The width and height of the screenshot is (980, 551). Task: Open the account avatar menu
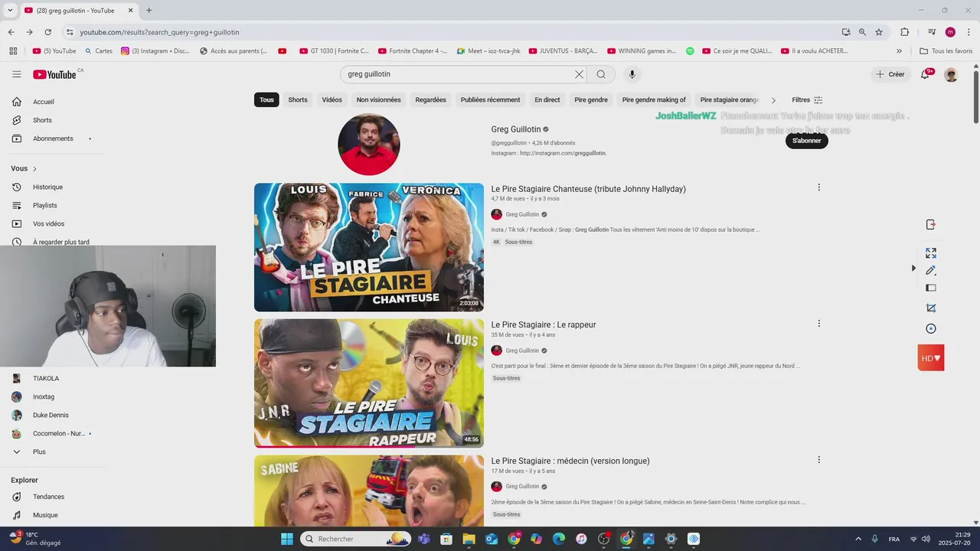pyautogui.click(x=951, y=74)
